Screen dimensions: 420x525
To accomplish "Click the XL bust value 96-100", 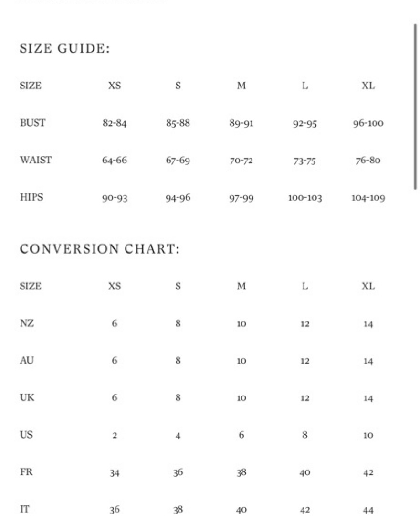I will [x=368, y=123].
